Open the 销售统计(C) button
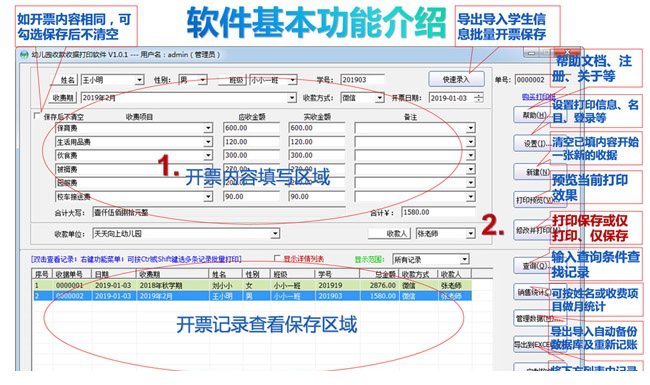The image size is (650, 385). click(x=534, y=292)
